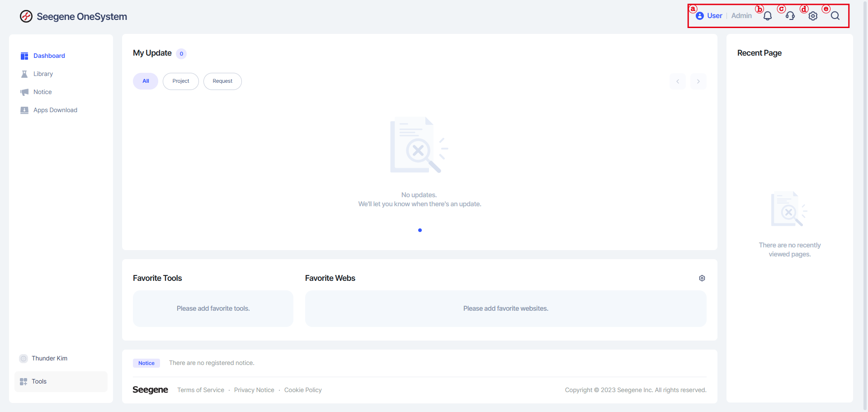This screenshot has height=412, width=868.
Task: Open Thunder Kim user profile
Action: pos(49,358)
